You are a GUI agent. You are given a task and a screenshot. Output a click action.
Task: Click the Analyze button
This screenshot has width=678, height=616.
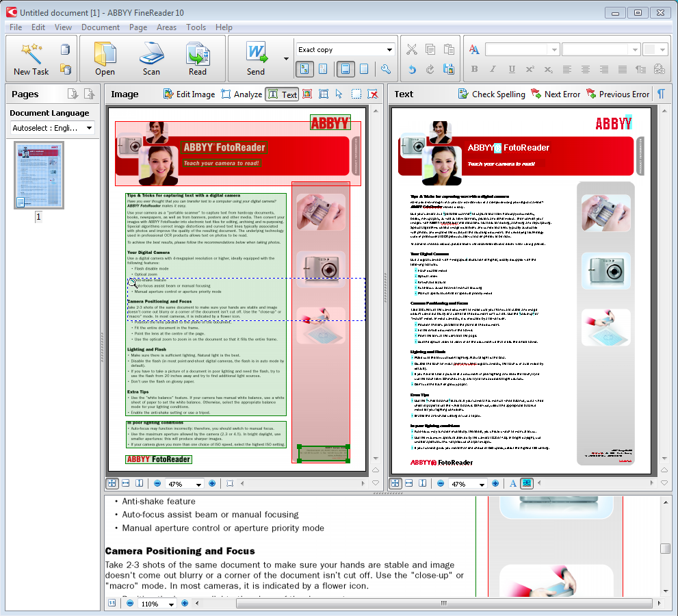[242, 94]
